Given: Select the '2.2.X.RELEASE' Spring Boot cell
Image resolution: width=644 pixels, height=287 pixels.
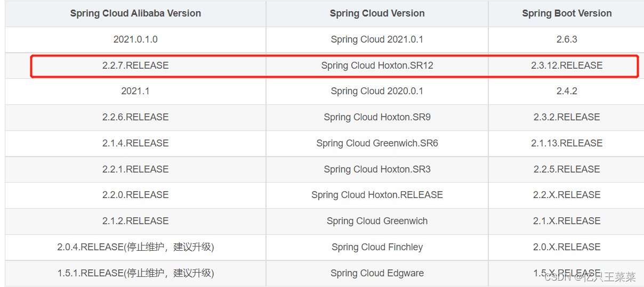Looking at the screenshot, I should click(x=566, y=195).
